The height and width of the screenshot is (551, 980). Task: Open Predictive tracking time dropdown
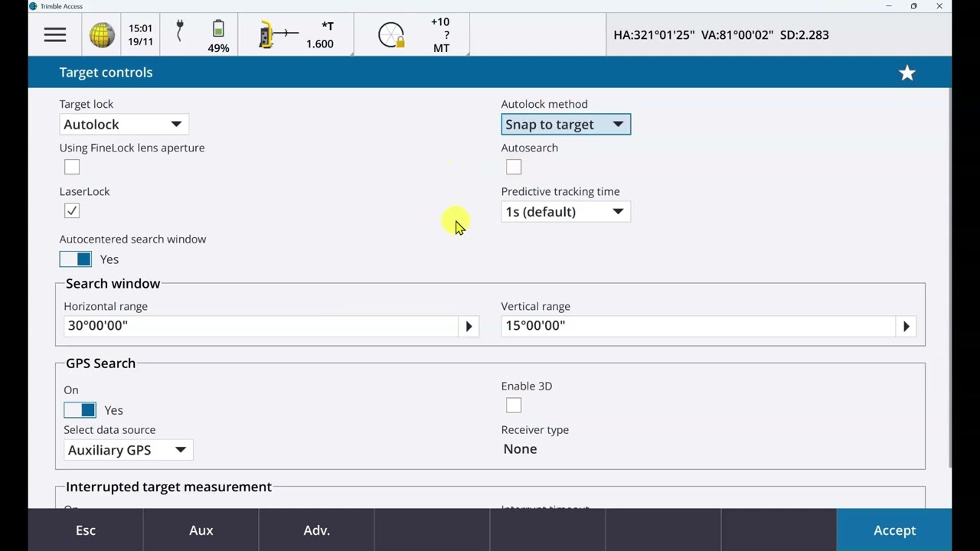566,211
